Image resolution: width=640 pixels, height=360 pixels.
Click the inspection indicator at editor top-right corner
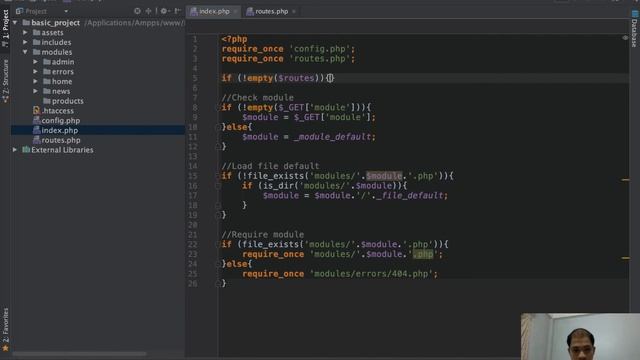(625, 38)
